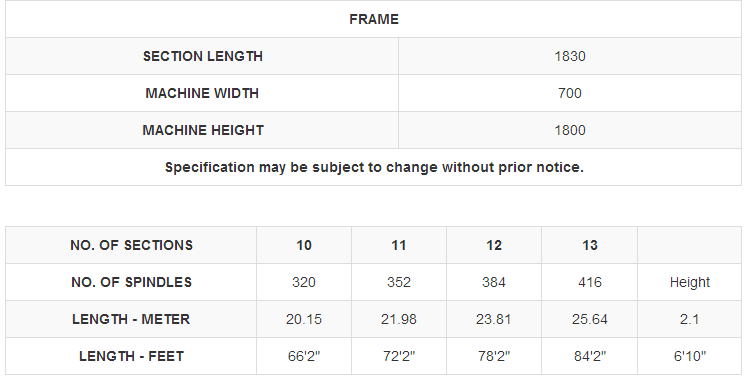The image size is (746, 376).
Task: Select the SECTION LENGTH label cell
Action: coord(203,56)
